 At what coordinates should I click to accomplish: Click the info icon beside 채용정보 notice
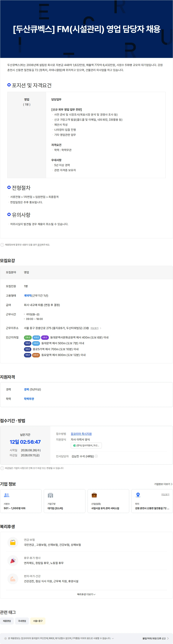click(2, 245)
